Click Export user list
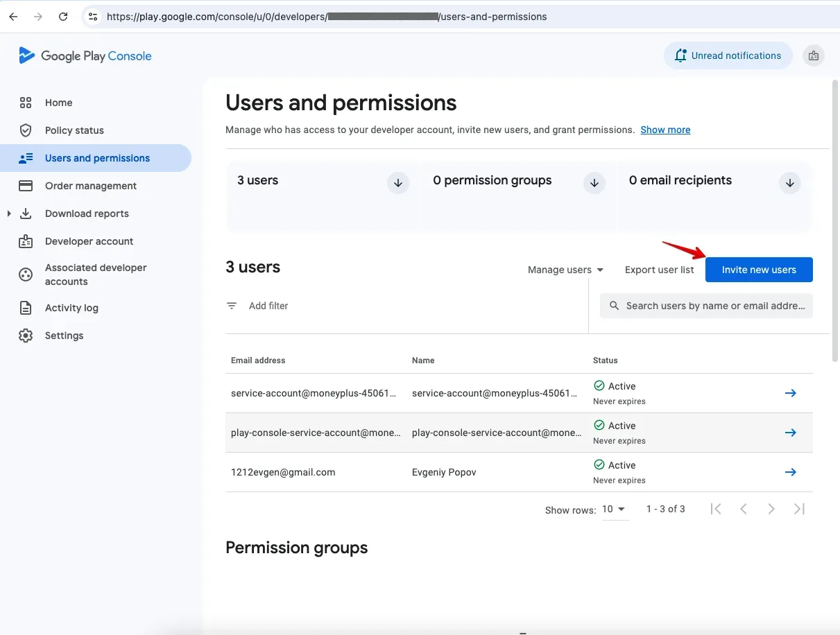Screen dimensions: 840x635 [659, 270]
